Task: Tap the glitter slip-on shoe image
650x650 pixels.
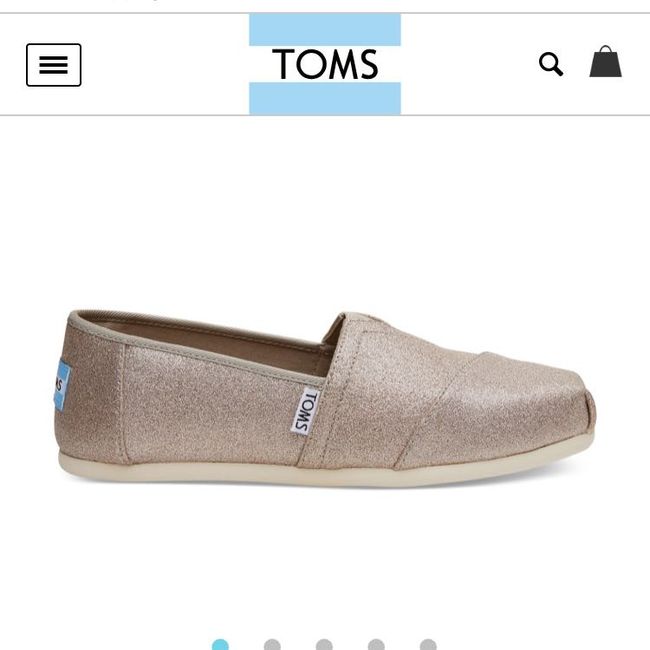Action: 325,398
